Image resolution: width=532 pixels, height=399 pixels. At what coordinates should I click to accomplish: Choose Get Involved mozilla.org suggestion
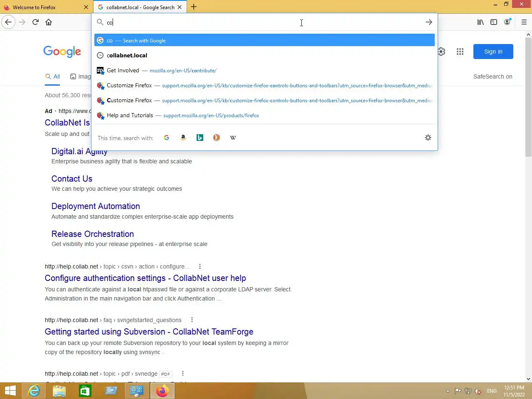264,70
